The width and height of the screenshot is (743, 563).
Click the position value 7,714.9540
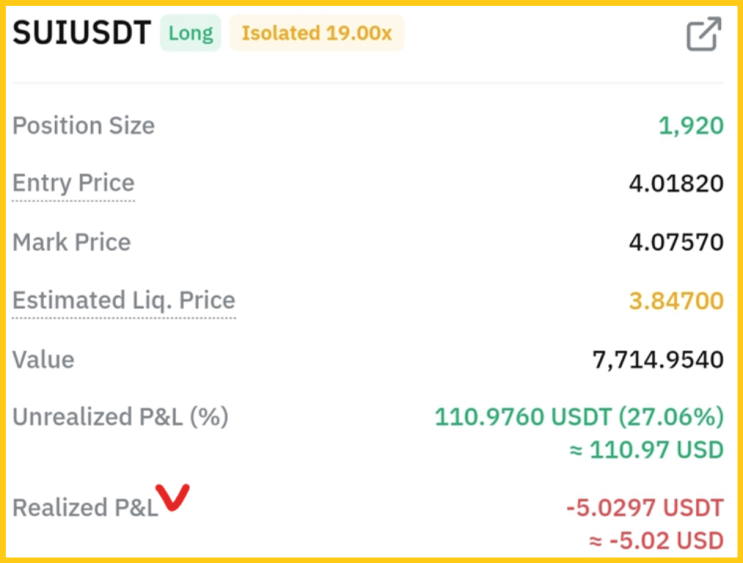coord(656,360)
